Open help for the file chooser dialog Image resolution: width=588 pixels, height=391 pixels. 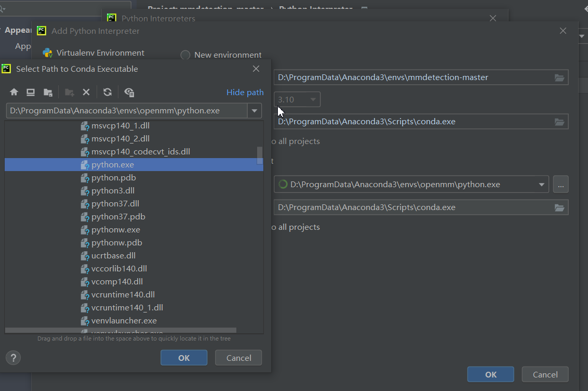pyautogui.click(x=14, y=358)
